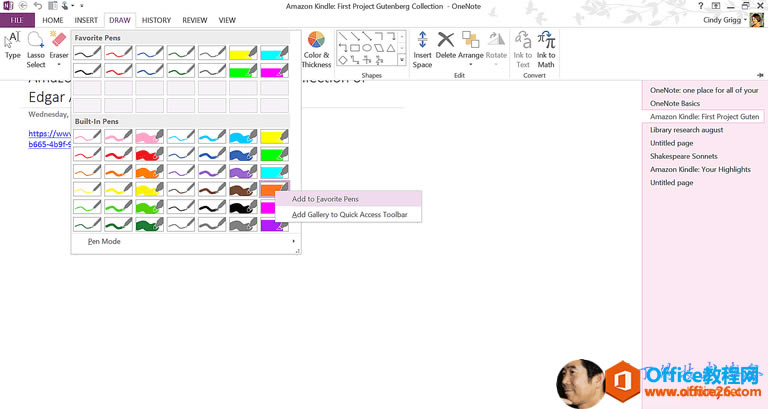768x409 pixels.
Task: Choose the parallelogram shape in Shapes gallery
Action: [x=379, y=48]
